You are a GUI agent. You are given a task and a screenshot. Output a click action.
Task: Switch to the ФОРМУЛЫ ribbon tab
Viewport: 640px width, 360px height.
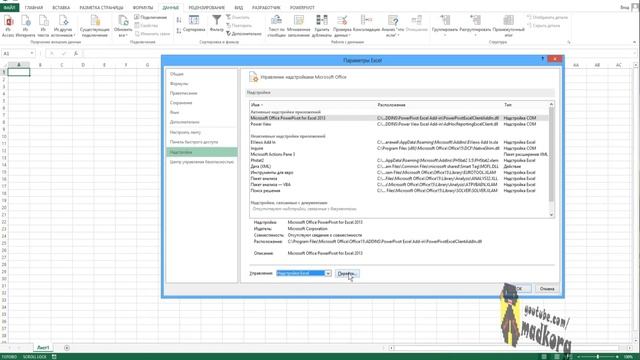click(x=143, y=8)
